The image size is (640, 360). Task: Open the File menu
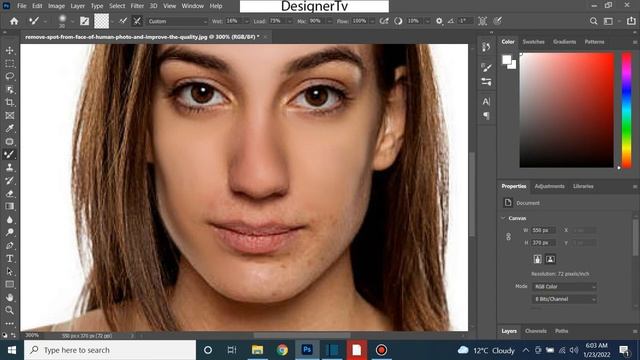tap(22, 6)
